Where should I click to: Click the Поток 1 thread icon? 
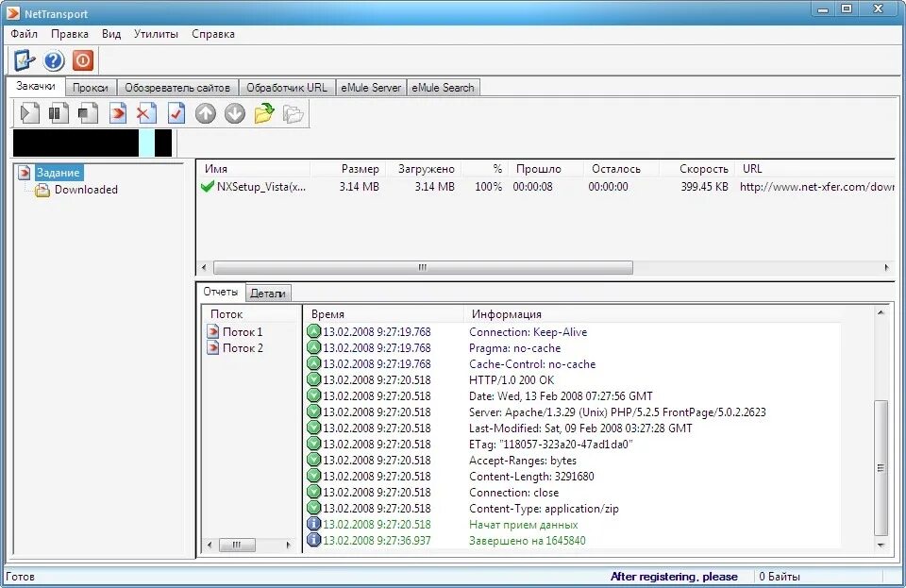pos(212,331)
